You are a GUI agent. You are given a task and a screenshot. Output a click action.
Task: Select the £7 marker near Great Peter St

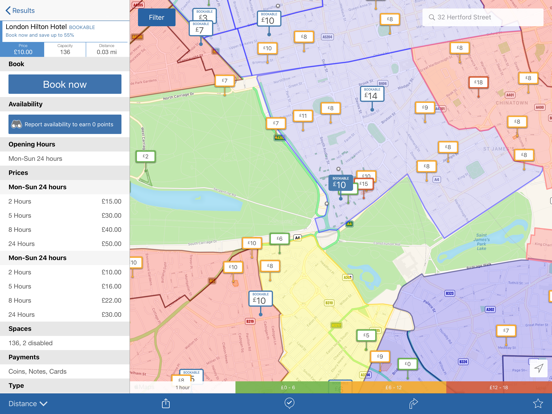(506, 331)
